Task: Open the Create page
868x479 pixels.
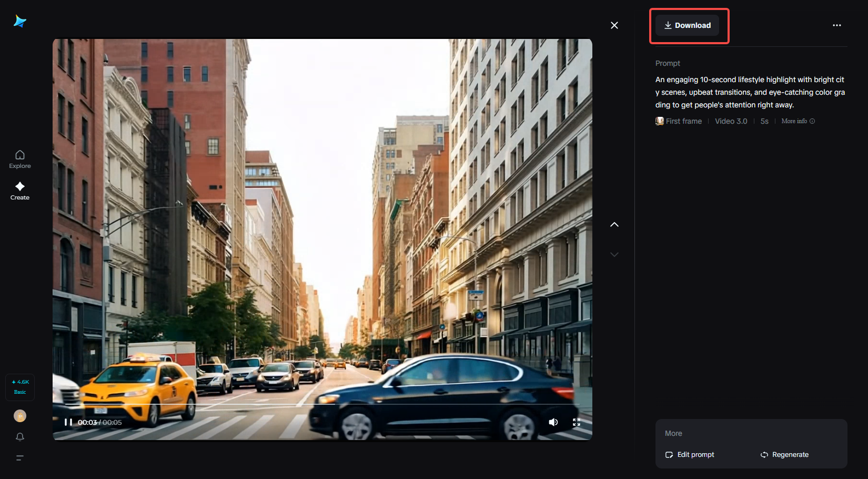Action: [x=20, y=191]
